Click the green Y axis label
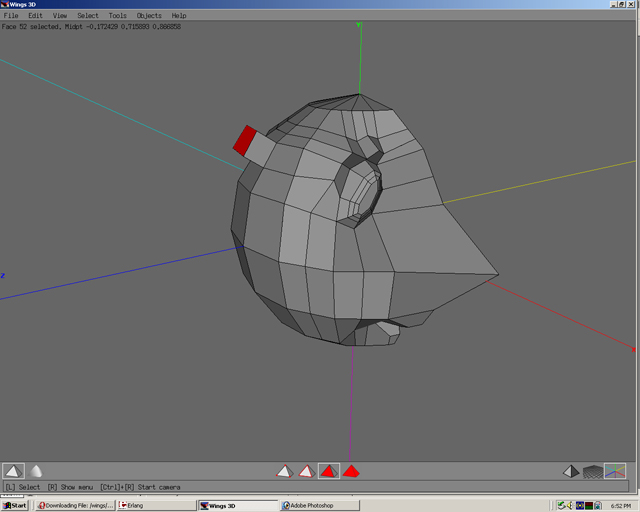This screenshot has width=640, height=512. (x=358, y=25)
